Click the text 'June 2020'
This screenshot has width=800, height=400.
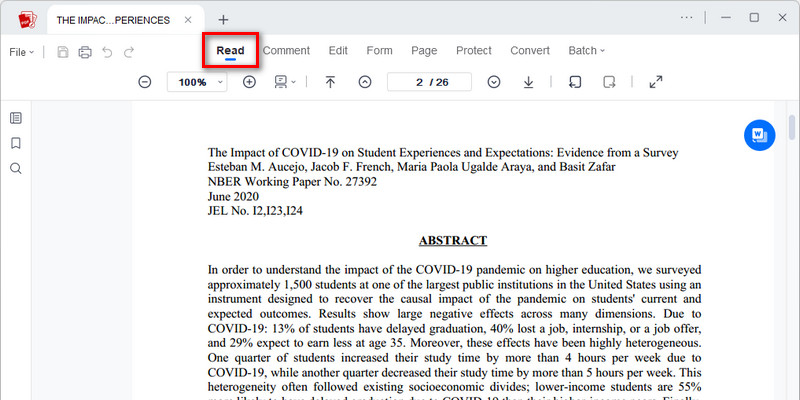coord(233,196)
